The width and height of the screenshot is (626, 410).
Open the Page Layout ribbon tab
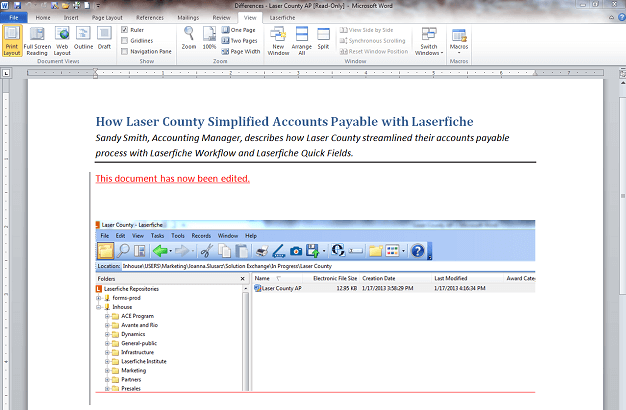click(x=107, y=18)
